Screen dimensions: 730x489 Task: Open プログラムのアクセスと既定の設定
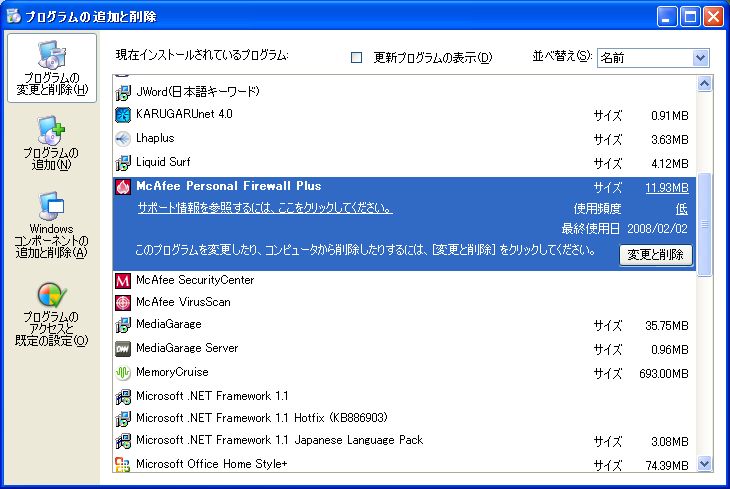51,315
